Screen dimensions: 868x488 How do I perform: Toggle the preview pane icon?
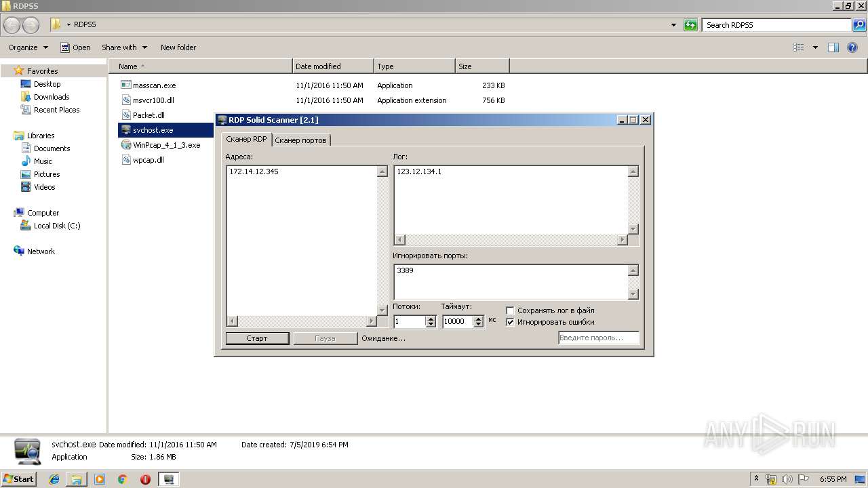pos(833,47)
